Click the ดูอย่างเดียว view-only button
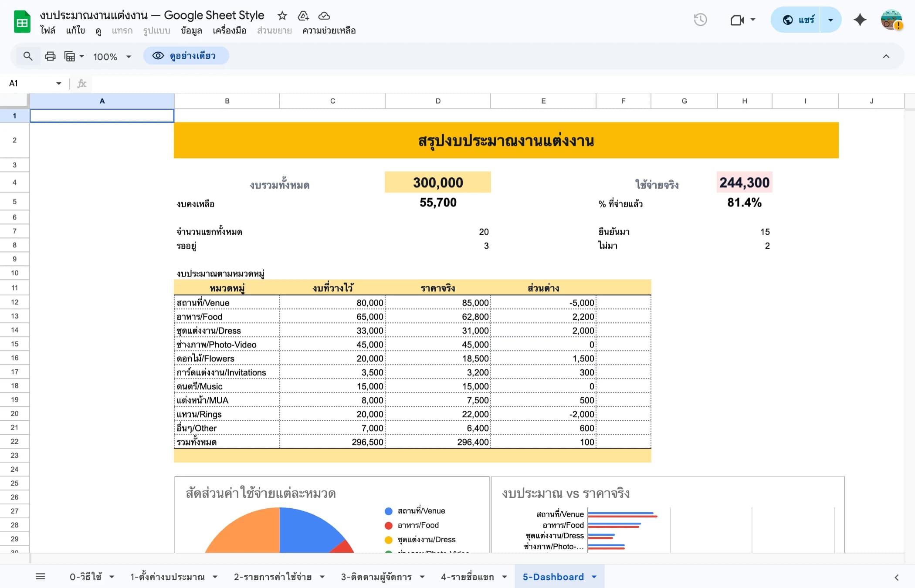 pos(186,56)
